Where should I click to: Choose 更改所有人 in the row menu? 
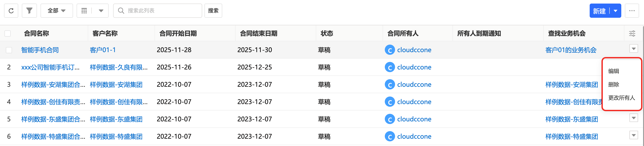pos(621,98)
